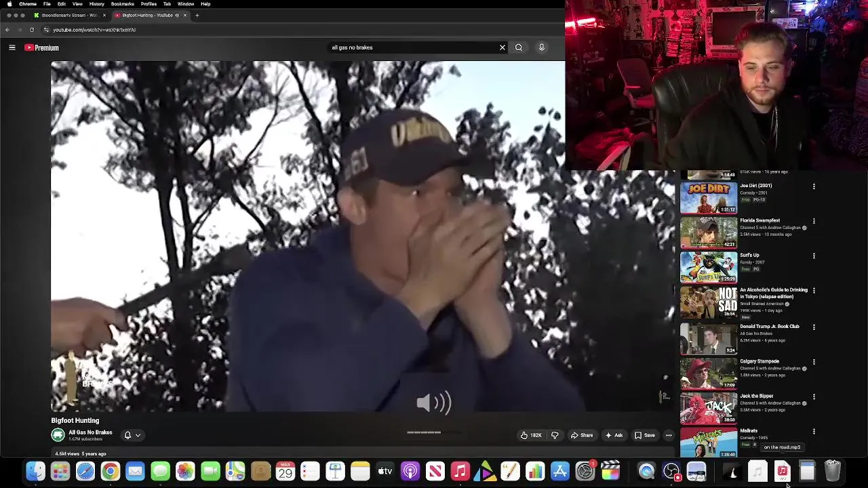Open Calendar from the Dock
Viewport: 868px width, 488px height.
(x=285, y=470)
